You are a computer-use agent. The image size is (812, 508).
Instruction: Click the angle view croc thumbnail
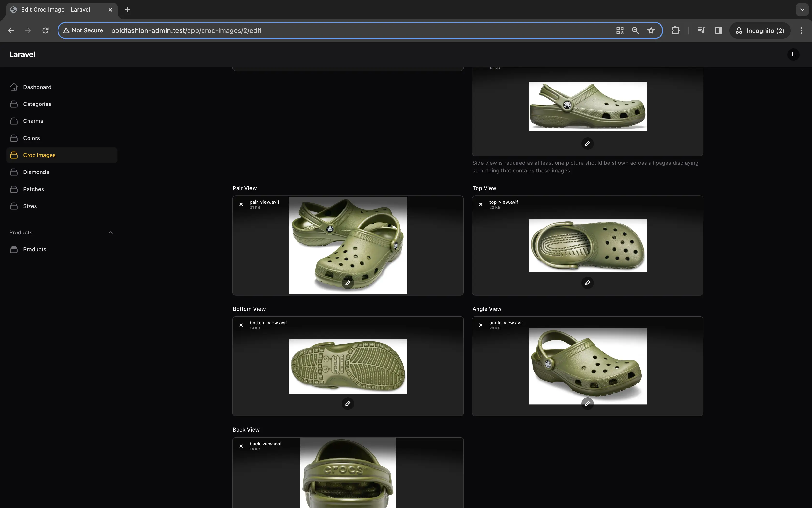(587, 366)
